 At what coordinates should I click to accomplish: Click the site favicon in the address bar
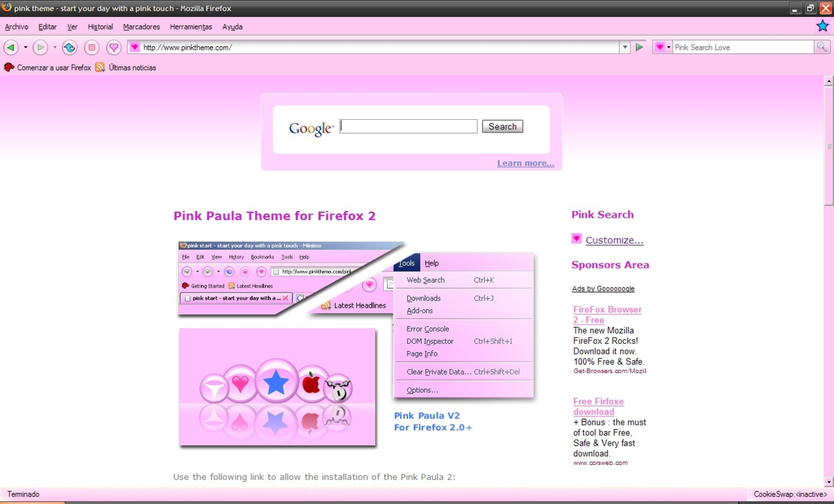[134, 47]
